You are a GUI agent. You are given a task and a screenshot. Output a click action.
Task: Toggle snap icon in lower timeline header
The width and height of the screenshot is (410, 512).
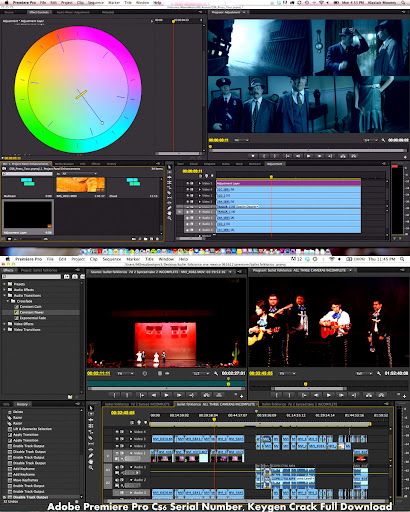pyautogui.click(x=132, y=422)
